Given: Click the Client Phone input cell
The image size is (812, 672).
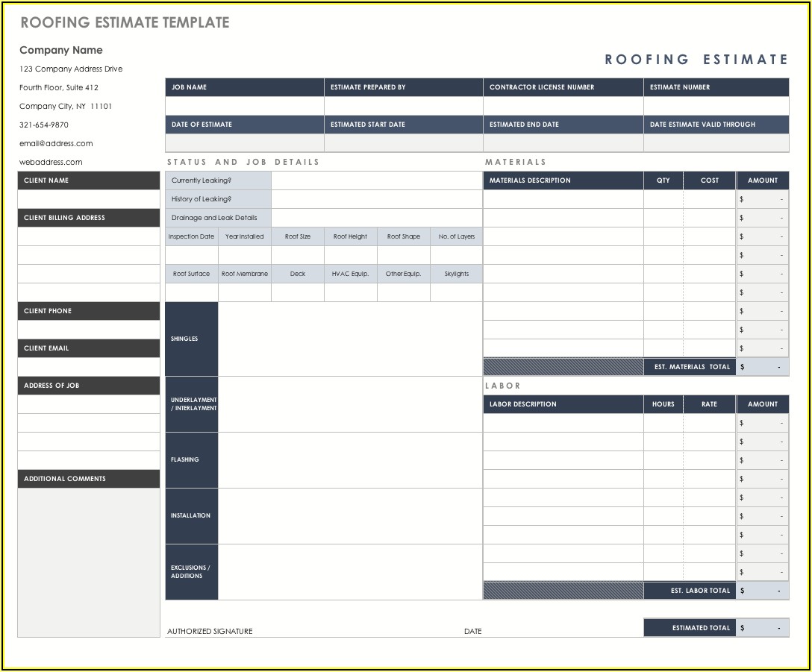Looking at the screenshot, I should click(x=89, y=330).
